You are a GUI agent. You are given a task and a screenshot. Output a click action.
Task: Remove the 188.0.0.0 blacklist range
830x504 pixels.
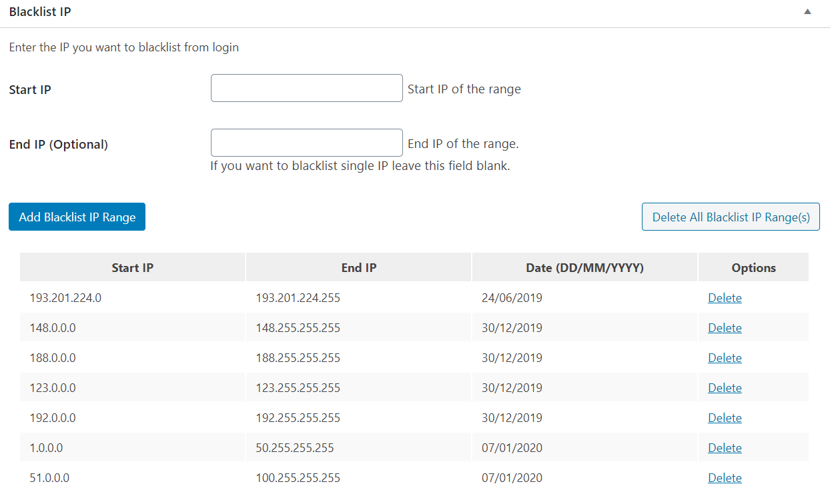pyautogui.click(x=725, y=358)
